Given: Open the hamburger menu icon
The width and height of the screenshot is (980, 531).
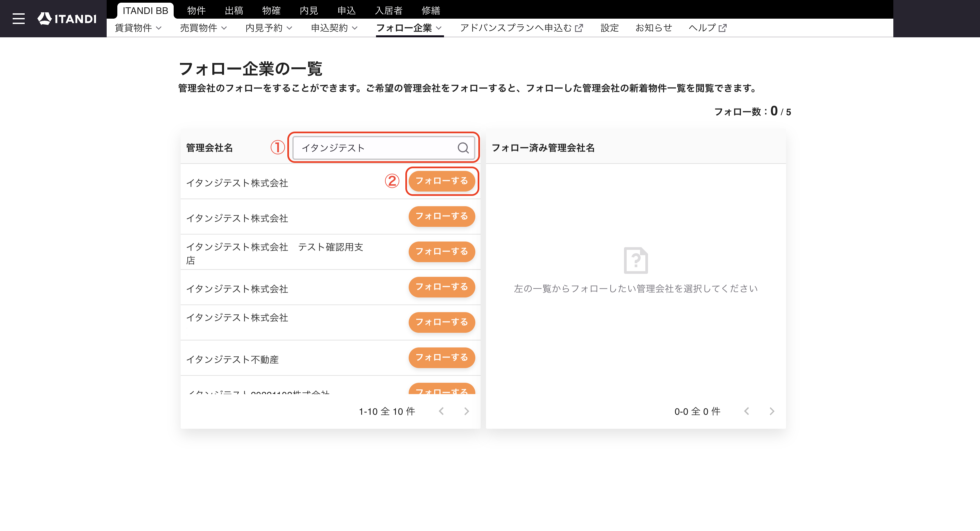Looking at the screenshot, I should pos(18,19).
